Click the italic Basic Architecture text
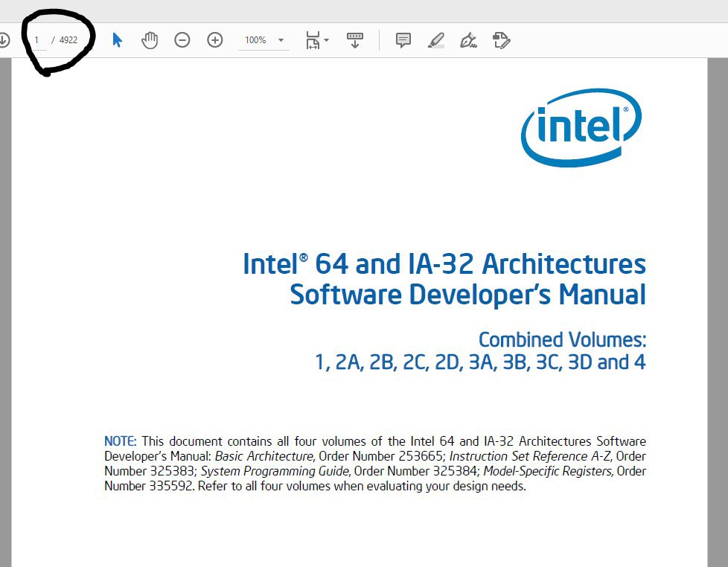 point(265,456)
